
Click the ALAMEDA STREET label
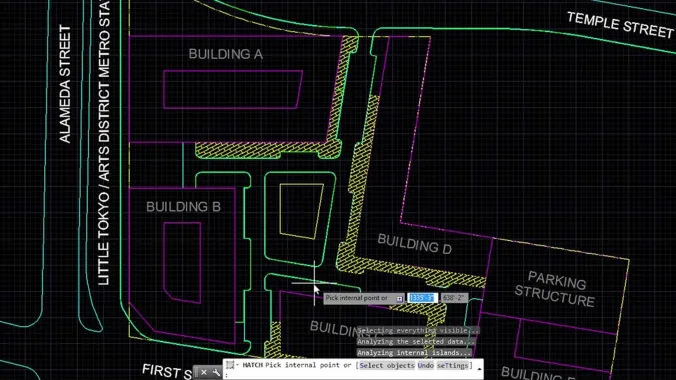(x=65, y=84)
